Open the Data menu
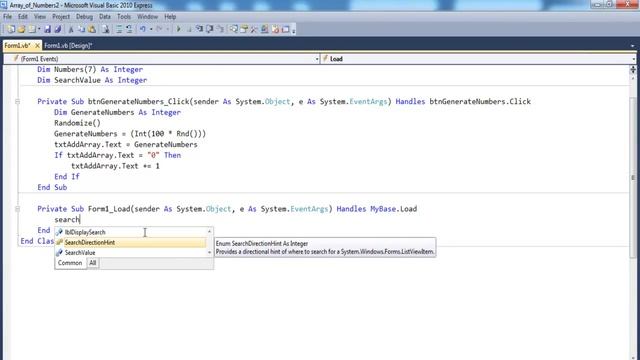The height and width of the screenshot is (360, 640). (104, 17)
